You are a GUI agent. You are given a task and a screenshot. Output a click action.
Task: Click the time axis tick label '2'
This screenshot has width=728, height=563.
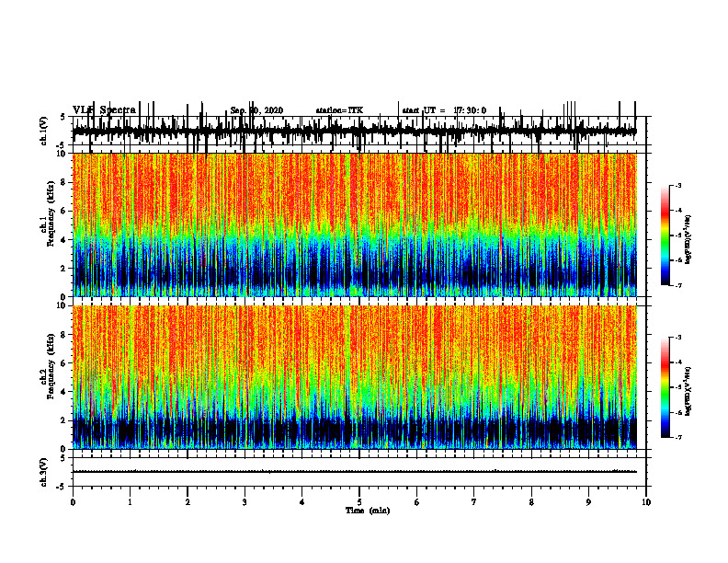tap(188, 502)
